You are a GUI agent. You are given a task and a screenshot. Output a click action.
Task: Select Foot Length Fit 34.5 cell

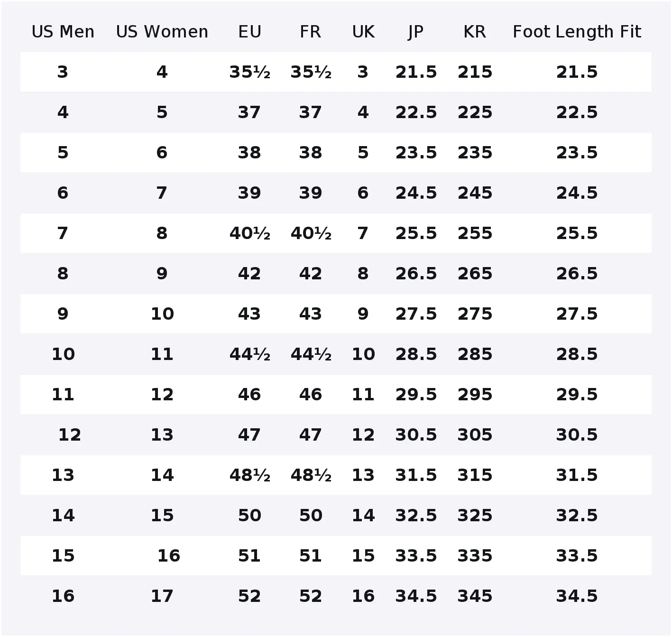(577, 596)
